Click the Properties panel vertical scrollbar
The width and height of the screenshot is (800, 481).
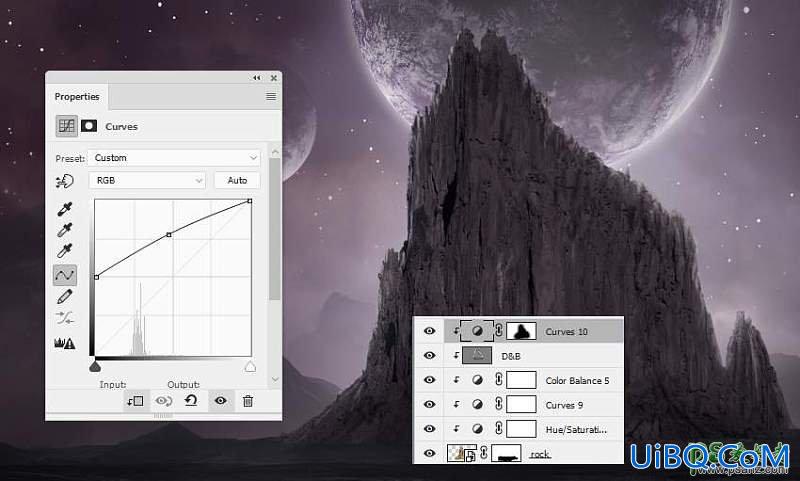click(275, 230)
